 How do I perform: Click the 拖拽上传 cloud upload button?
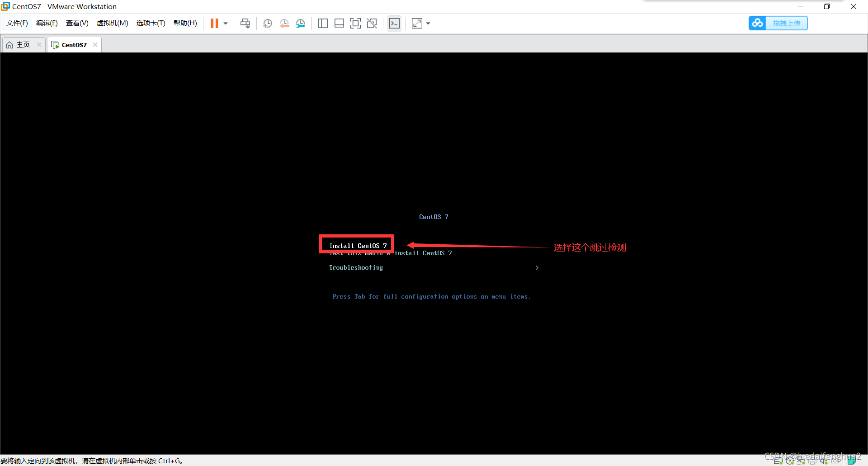tap(778, 23)
